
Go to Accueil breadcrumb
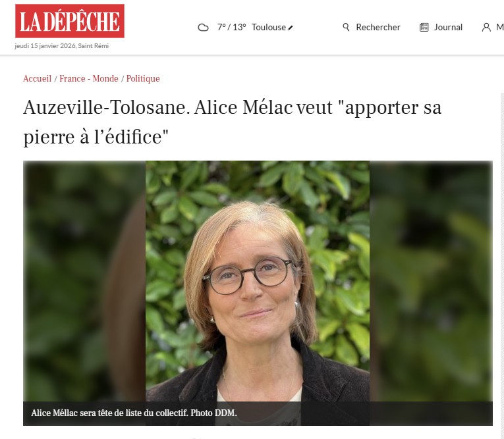coord(38,78)
